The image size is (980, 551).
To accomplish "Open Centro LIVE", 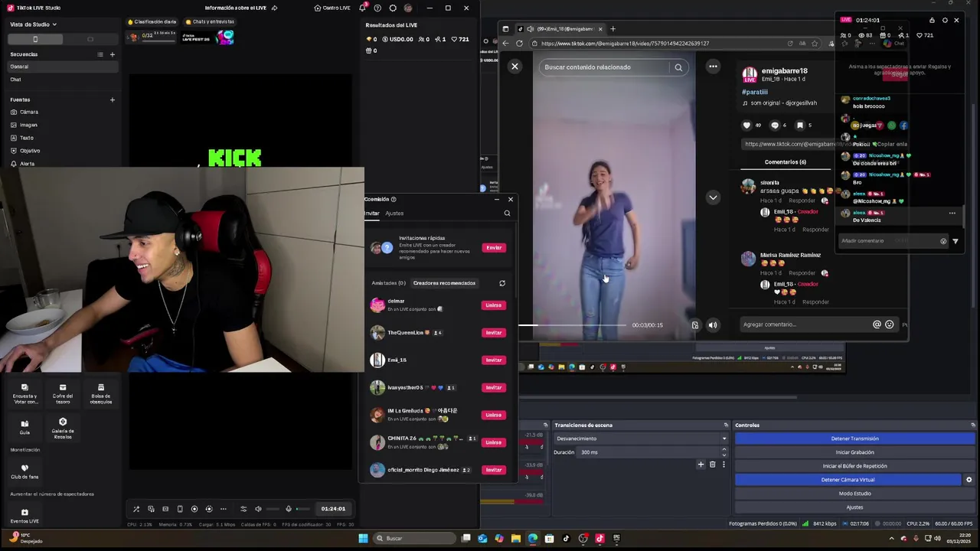I will [x=332, y=8].
